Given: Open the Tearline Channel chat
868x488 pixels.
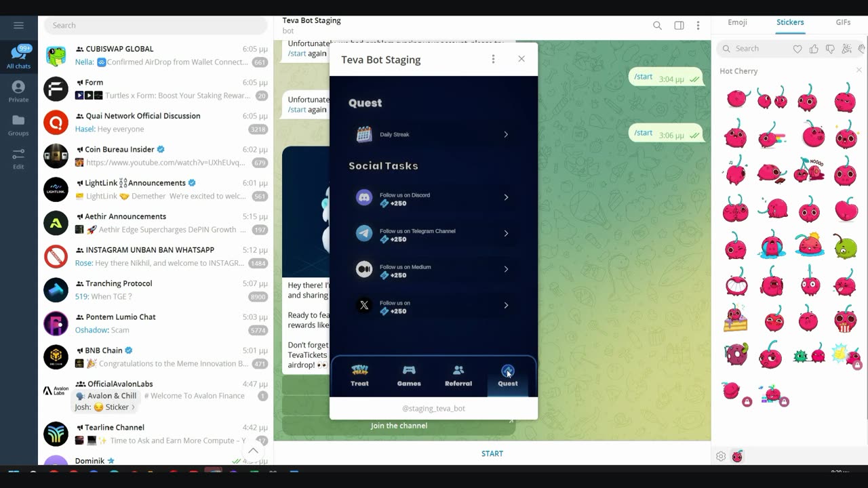Looking at the screenshot, I should (155, 434).
